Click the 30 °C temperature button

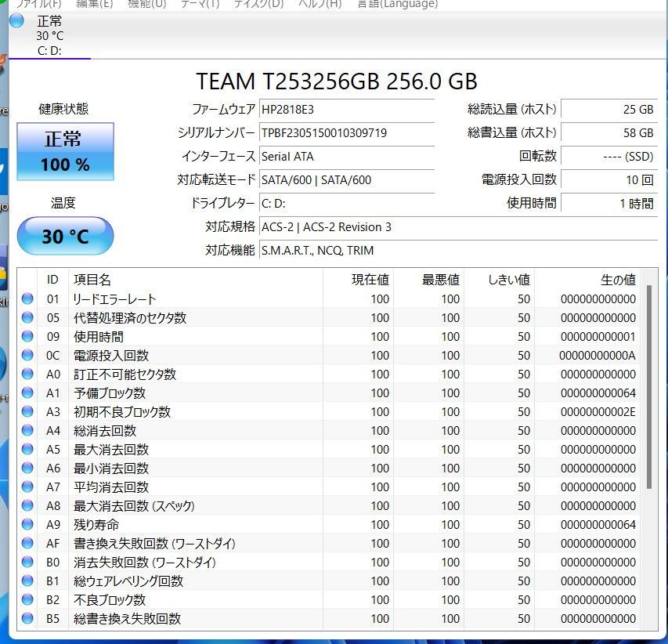coord(65,236)
